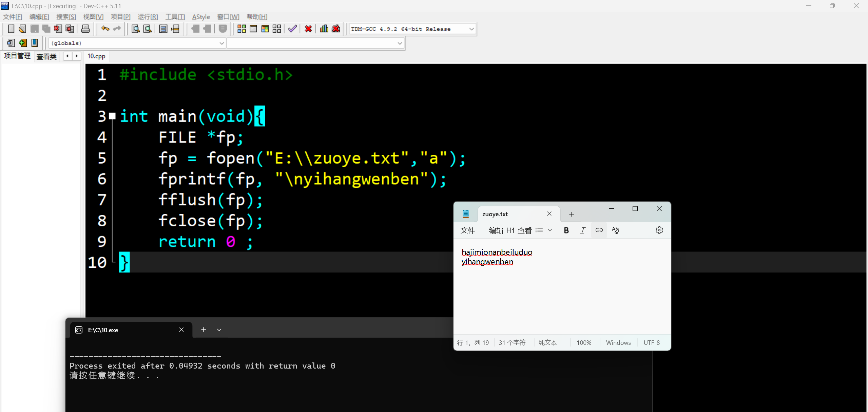The width and height of the screenshot is (868, 412).
Task: Click the red X stop execution icon
Action: 308,29
